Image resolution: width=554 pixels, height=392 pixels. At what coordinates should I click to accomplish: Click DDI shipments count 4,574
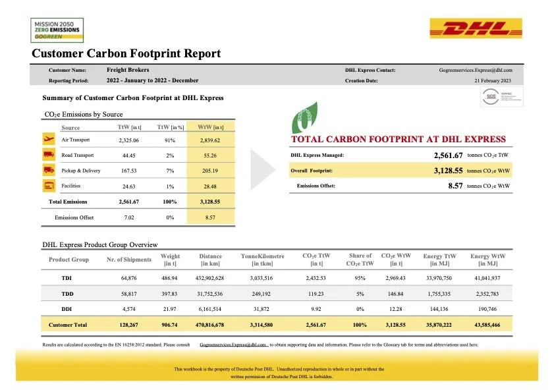click(128, 309)
